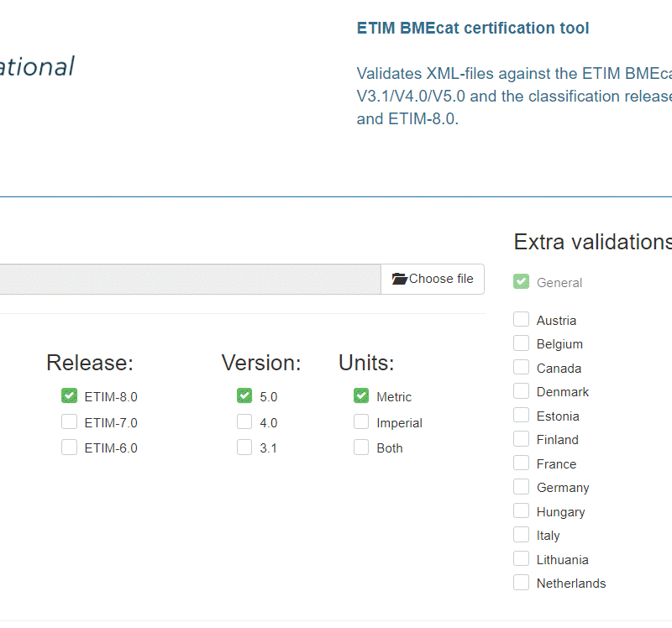Viewport: 672px width, 628px height.
Task: Select the ETIM-6.0 release checkbox
Action: coord(69,447)
